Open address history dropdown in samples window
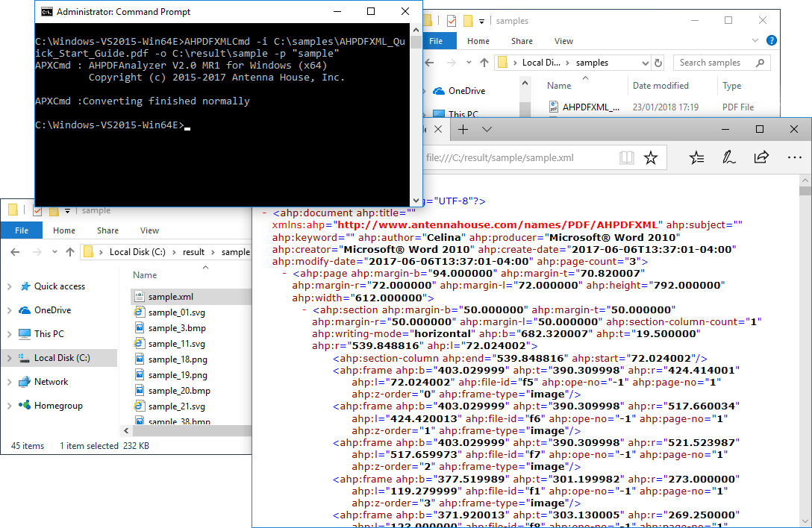812x528 pixels. click(x=645, y=63)
